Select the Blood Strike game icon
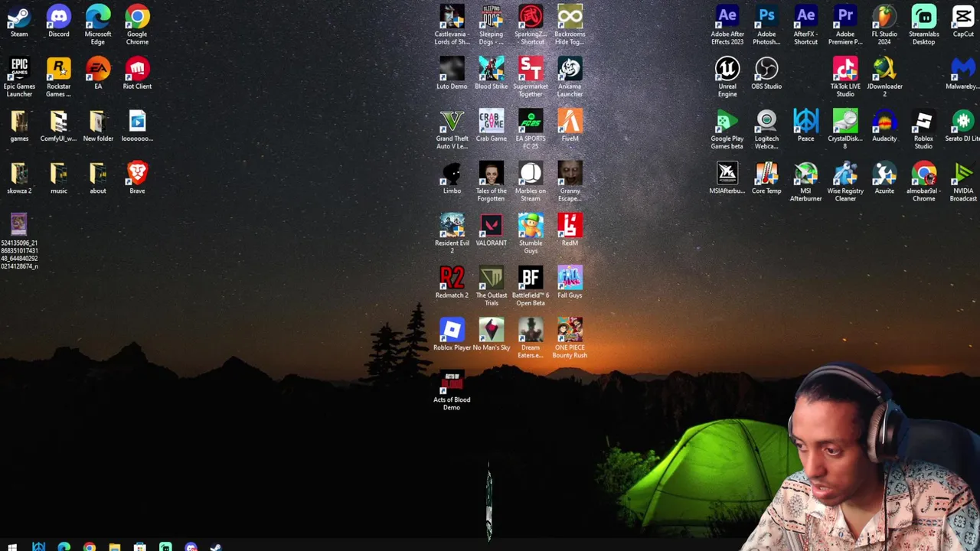Viewport: 980px width, 551px height. 491,69
